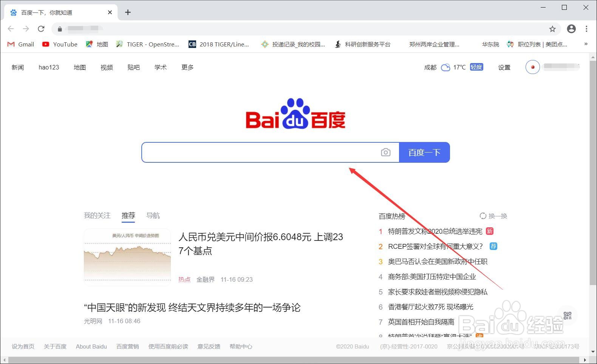Click 百度营销 footer link
Screen dimensions: 597x364
(x=128, y=346)
